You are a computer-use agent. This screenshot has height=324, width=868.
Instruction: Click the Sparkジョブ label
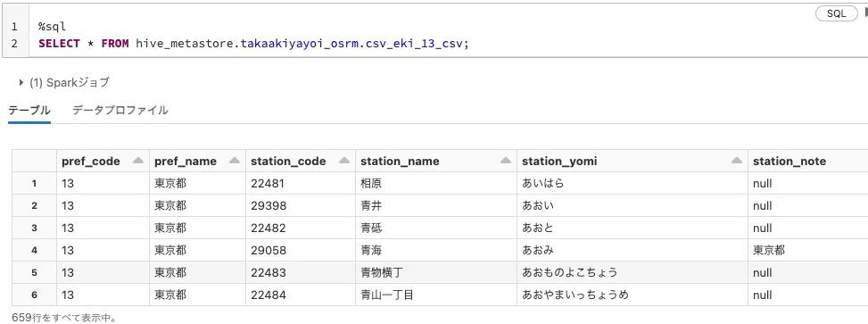(x=70, y=83)
